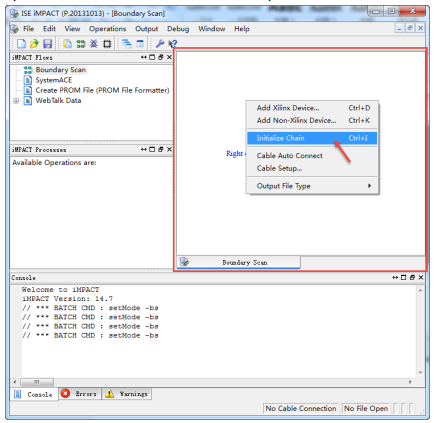The image size is (435, 423).
Task: Close the Console panel
Action: 421,277
